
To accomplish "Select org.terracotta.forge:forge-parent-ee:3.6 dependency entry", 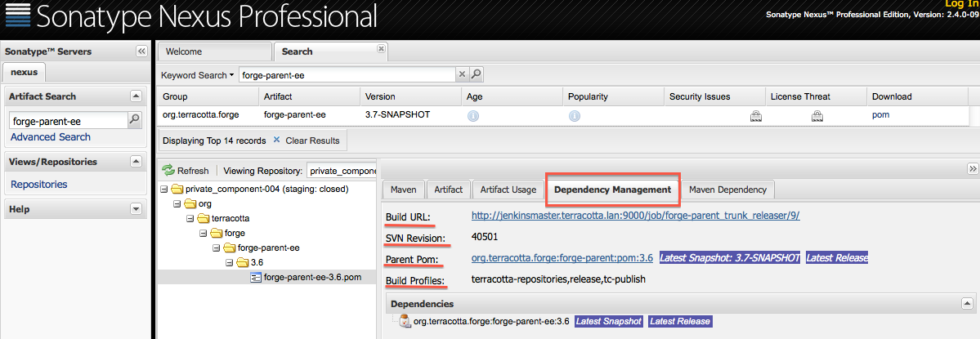I will point(491,322).
